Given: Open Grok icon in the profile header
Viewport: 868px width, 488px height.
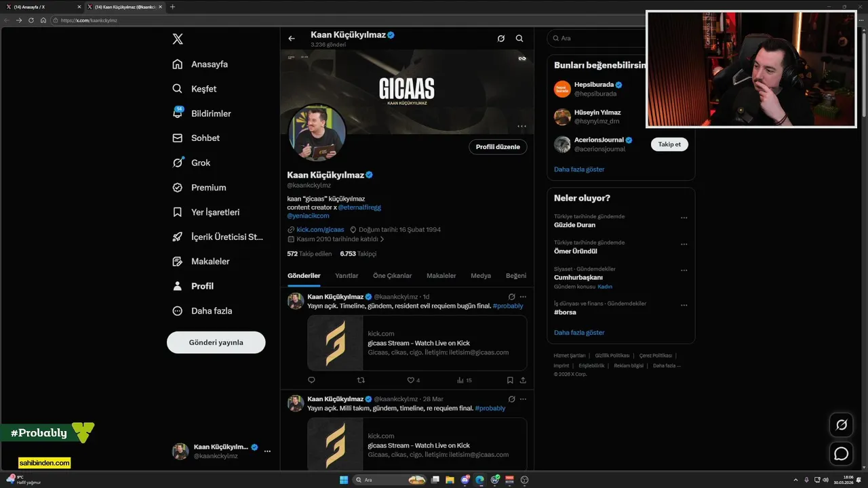Looking at the screenshot, I should pyautogui.click(x=501, y=39).
